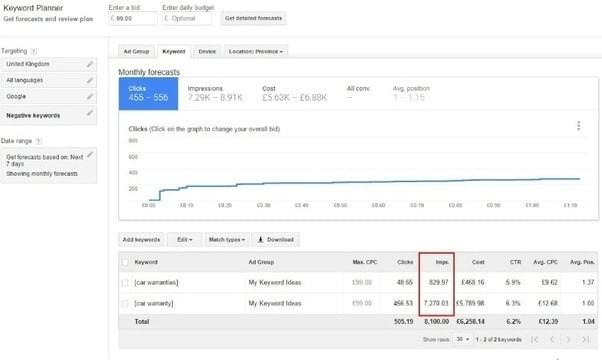Click the Enter a bid field
This screenshot has width=602, height=360.
pyautogui.click(x=133, y=18)
